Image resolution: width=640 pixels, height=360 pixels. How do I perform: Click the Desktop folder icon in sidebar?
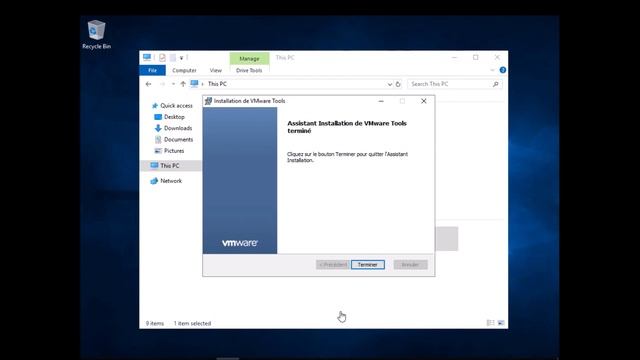click(158, 117)
